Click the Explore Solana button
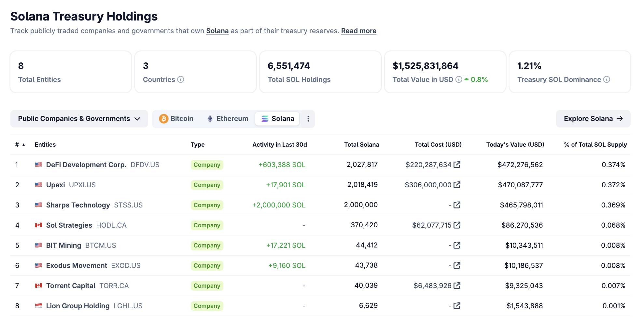This screenshot has height=333, width=644. pyautogui.click(x=593, y=119)
